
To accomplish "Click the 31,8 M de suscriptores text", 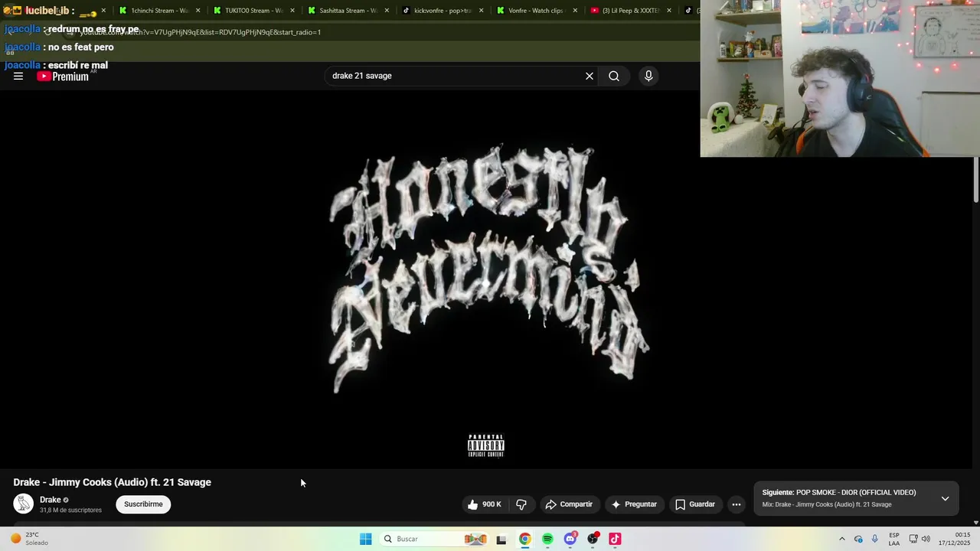I will pyautogui.click(x=70, y=510).
